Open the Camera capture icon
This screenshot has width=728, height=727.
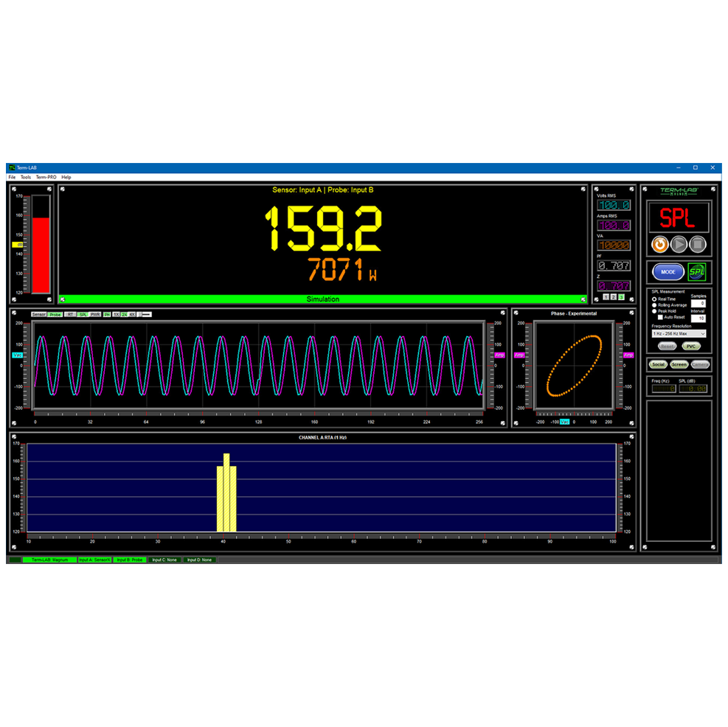[x=699, y=363]
